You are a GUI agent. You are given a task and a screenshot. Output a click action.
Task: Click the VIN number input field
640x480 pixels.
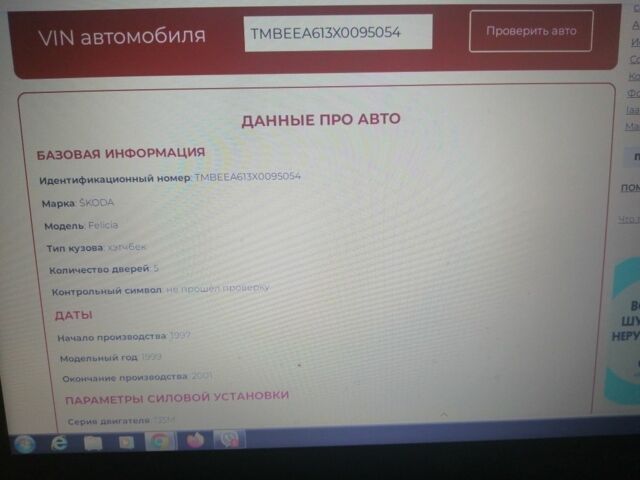338,32
